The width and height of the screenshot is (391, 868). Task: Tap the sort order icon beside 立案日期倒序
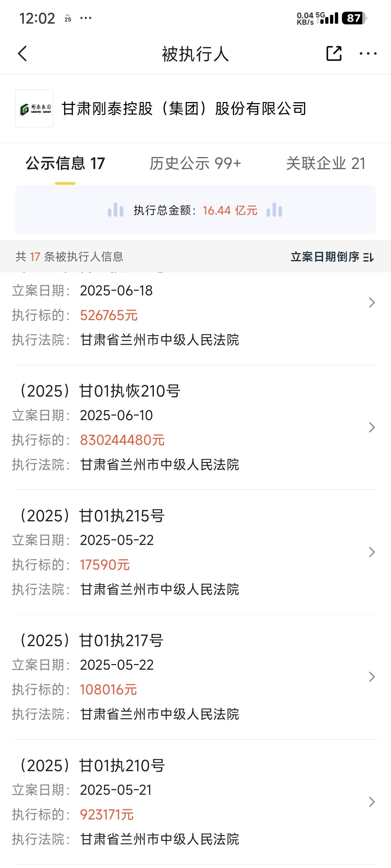[368, 257]
